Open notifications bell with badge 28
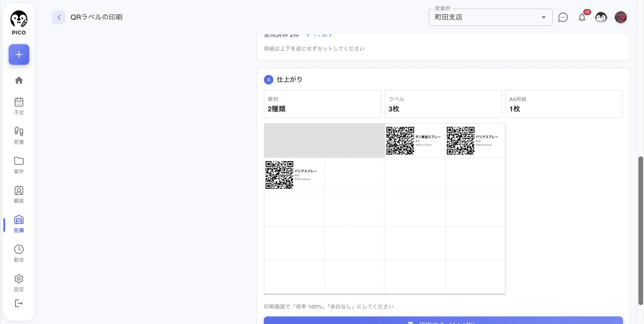 pos(582,17)
